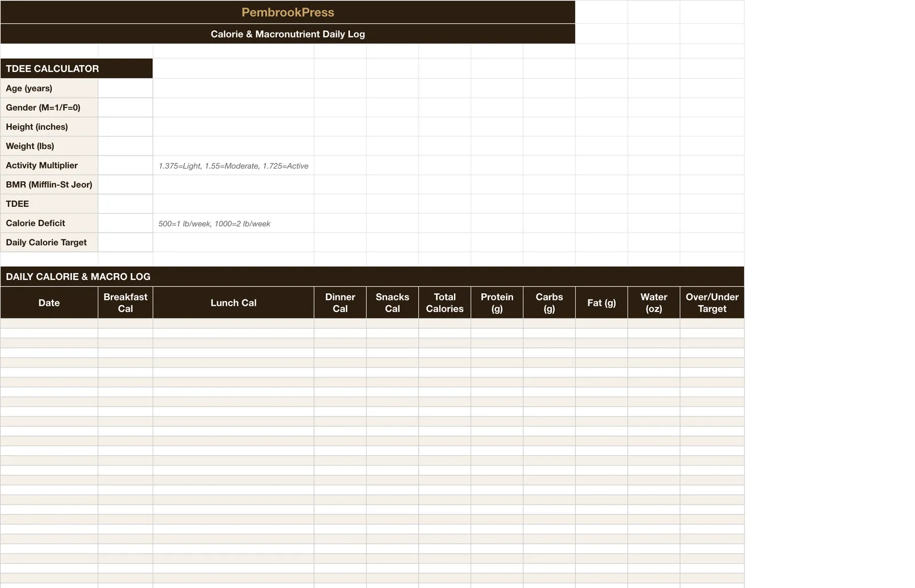
Task: Click the first empty Breakfast Cal log cell
Action: coord(125,323)
